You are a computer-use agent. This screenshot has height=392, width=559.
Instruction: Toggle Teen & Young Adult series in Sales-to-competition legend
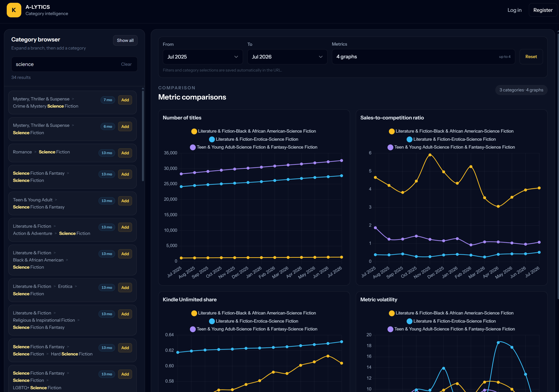(x=451, y=147)
